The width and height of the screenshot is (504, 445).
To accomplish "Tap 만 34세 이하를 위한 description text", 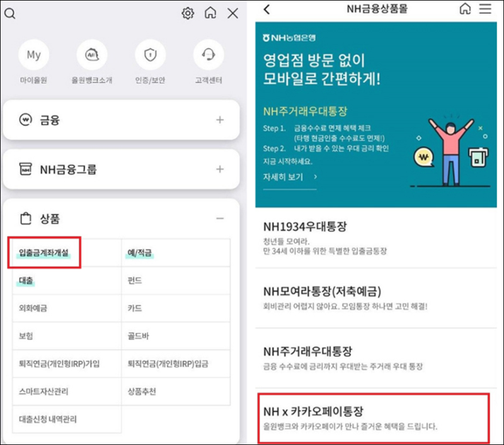I will pos(325,251).
